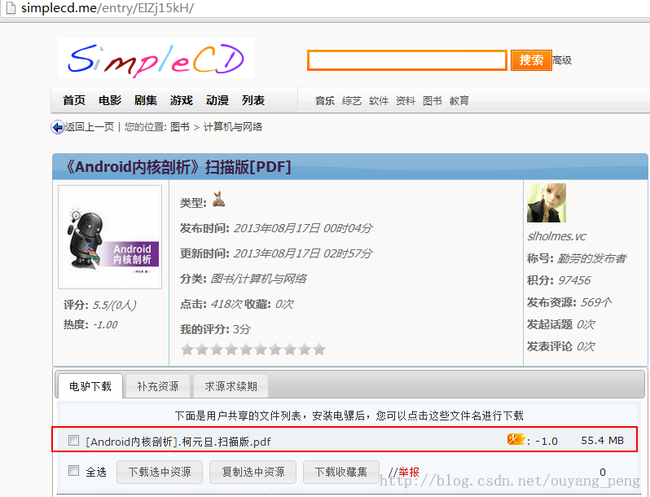The width and height of the screenshot is (650, 497).
Task: Click the page icon in address bar
Action: pyautogui.click(x=10, y=8)
